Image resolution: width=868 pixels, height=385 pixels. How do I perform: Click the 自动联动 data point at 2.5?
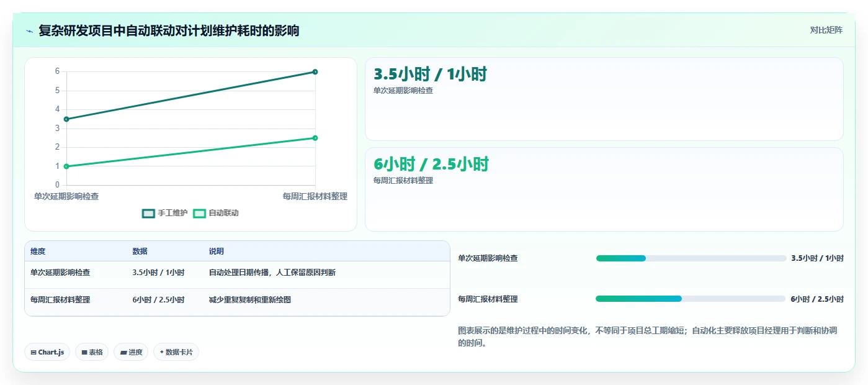coord(315,138)
